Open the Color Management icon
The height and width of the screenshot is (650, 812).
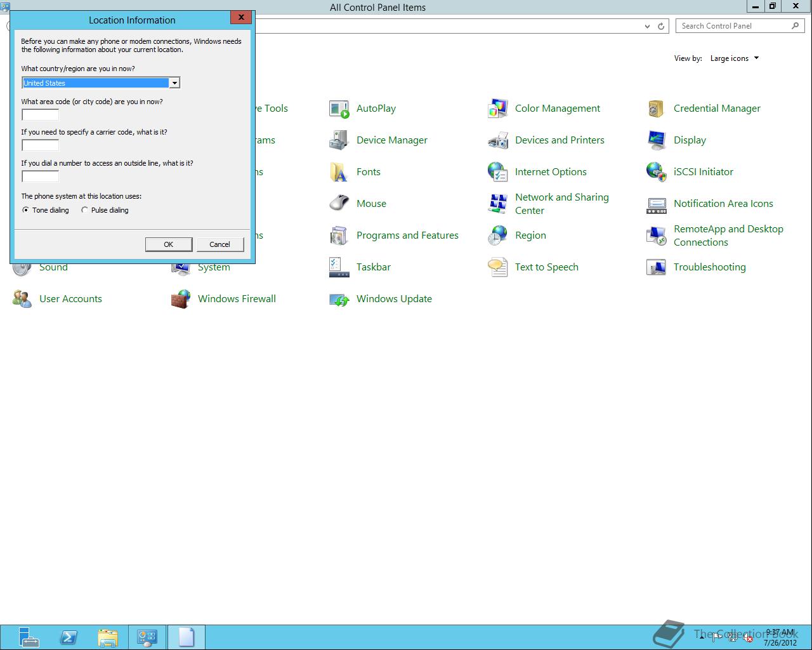(498, 109)
